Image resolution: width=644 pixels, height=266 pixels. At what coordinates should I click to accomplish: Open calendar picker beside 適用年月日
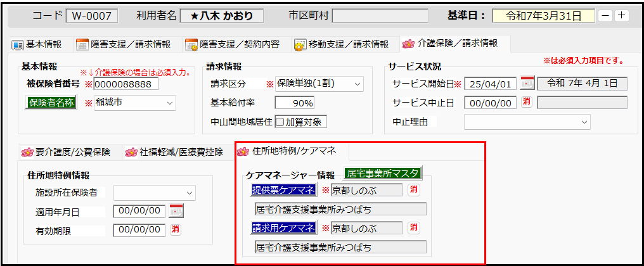tap(177, 211)
